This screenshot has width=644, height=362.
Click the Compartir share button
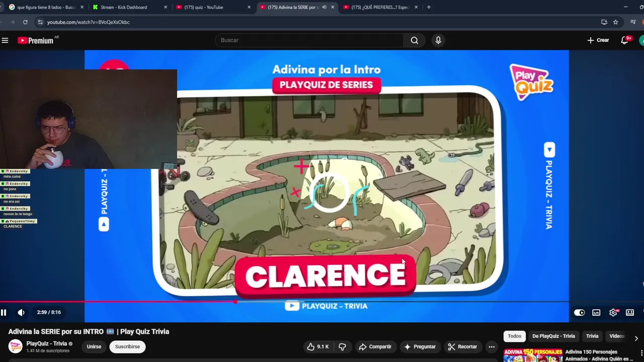pyautogui.click(x=375, y=346)
